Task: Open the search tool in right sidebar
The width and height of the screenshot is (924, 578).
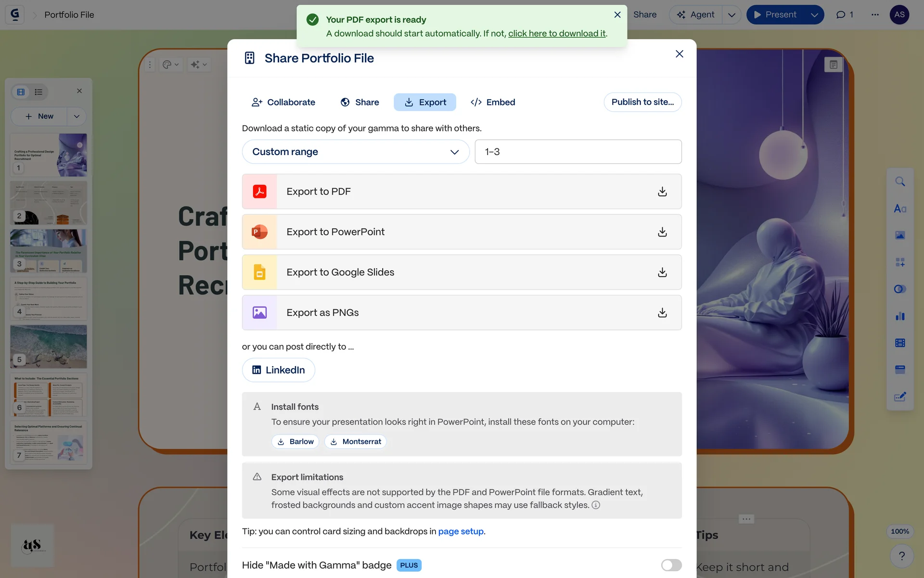Action: coord(900,182)
